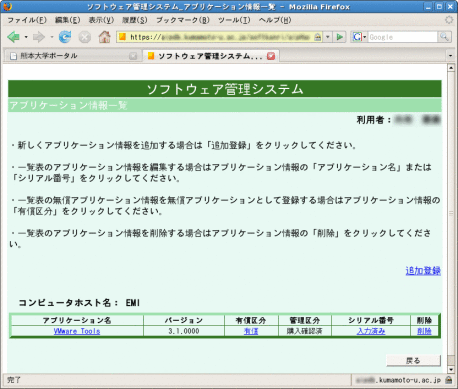Click the padlock icon in address bar
This screenshot has width=458, height=389.
[318, 37]
